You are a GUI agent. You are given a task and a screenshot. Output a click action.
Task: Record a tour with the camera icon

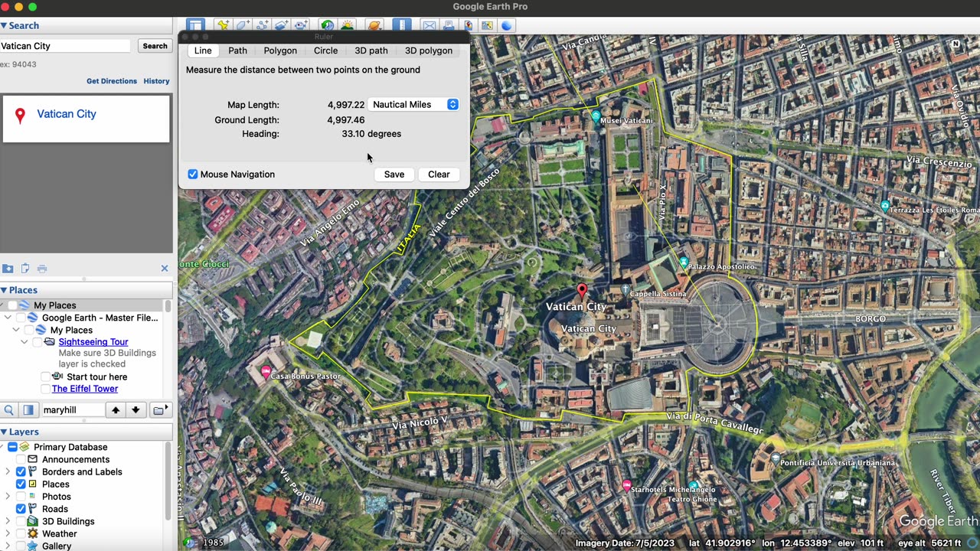click(x=301, y=25)
